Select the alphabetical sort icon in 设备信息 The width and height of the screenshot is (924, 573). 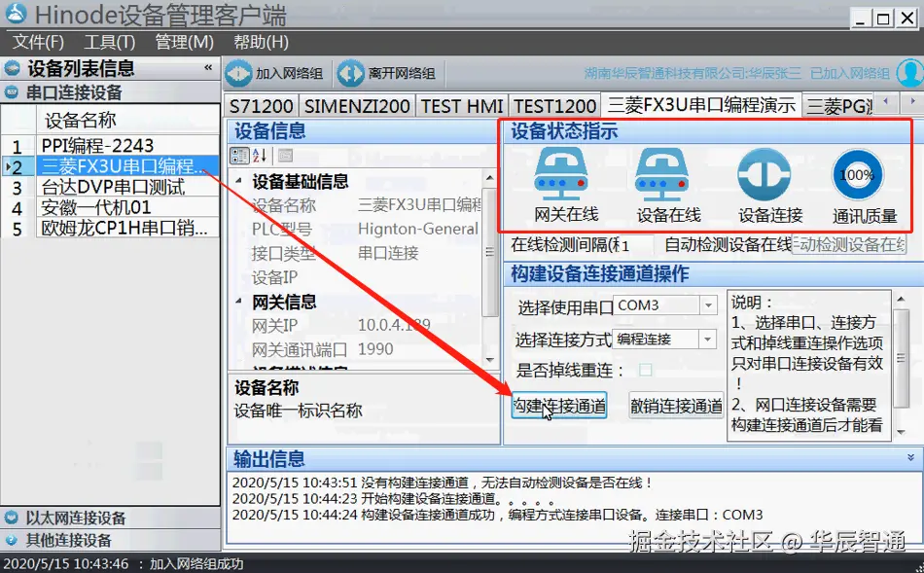(259, 157)
